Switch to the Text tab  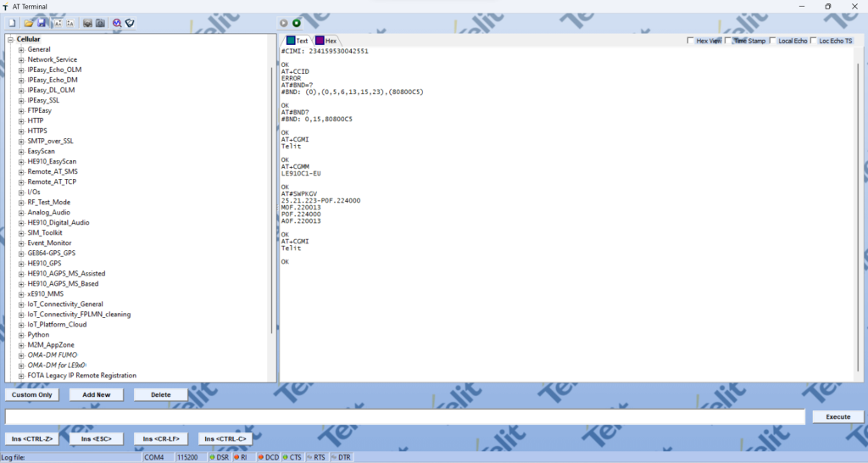pyautogui.click(x=298, y=41)
